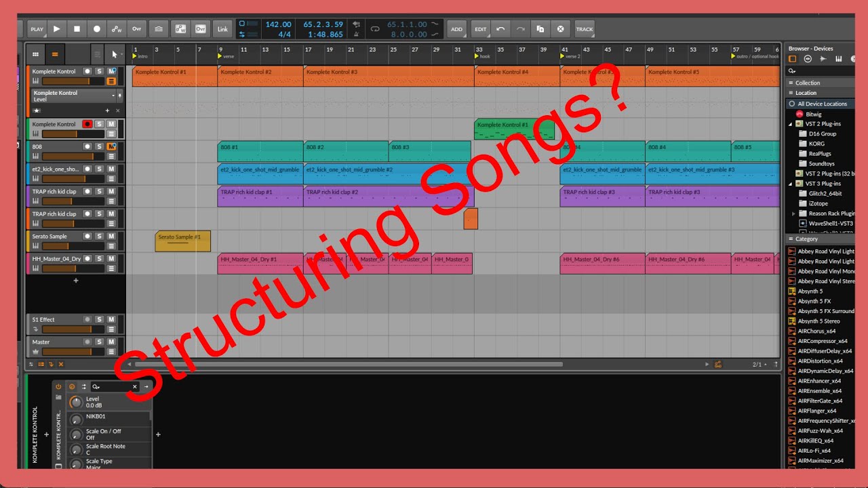Toggle the arranger loop icon
The width and height of the screenshot is (868, 488).
[x=374, y=29]
